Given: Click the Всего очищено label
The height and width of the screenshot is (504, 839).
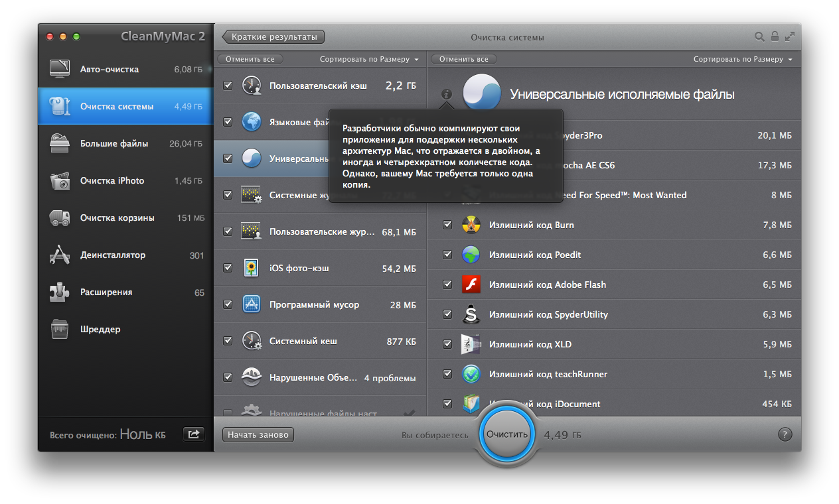Looking at the screenshot, I should coord(84,436).
